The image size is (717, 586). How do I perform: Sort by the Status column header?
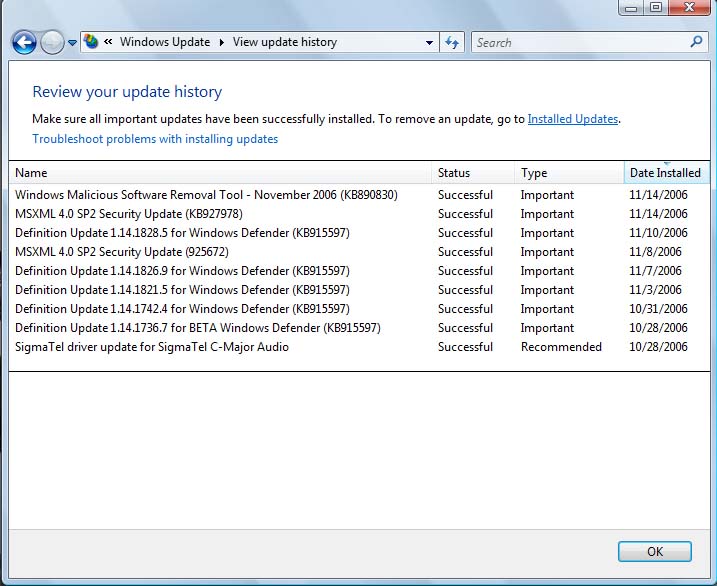(454, 173)
